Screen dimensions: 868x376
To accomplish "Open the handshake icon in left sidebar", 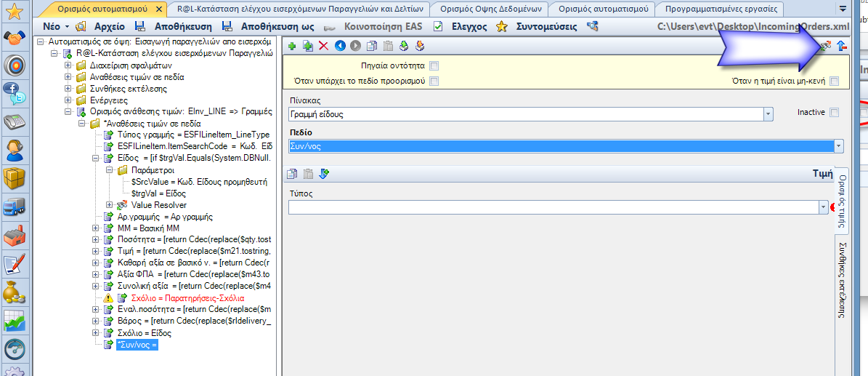I will [13, 38].
